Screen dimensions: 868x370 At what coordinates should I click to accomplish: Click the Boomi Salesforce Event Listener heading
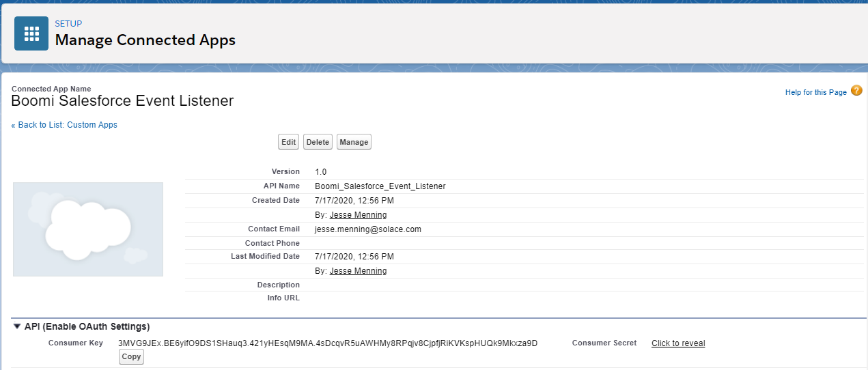[x=122, y=101]
